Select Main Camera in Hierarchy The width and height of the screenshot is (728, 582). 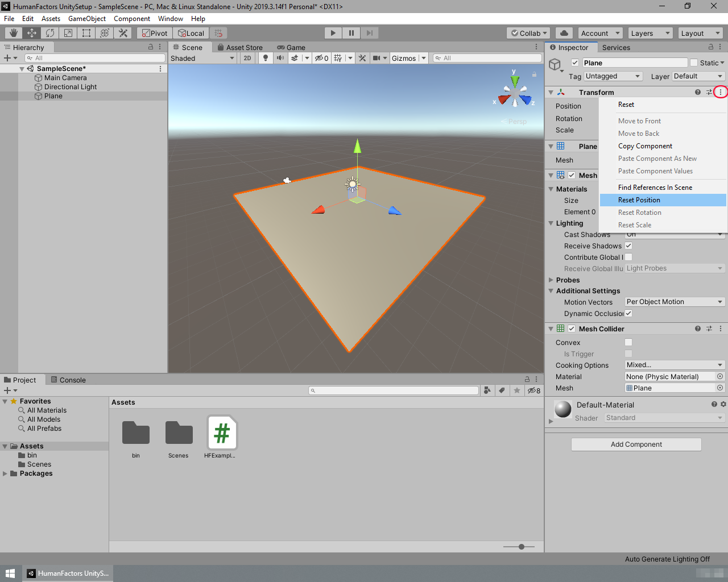coord(65,78)
